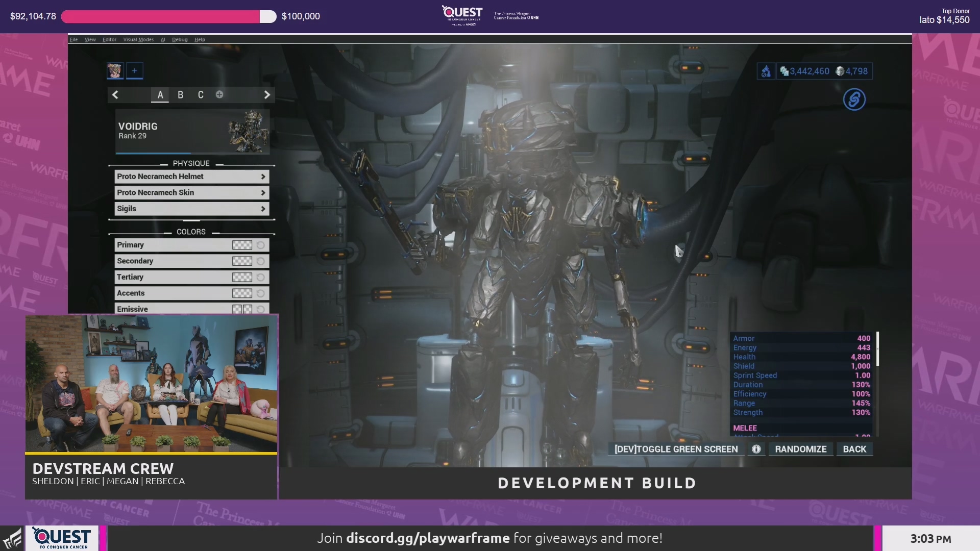Click the Warframe lotus logo in bottom bar
The height and width of the screenshot is (551, 980).
tap(12, 539)
